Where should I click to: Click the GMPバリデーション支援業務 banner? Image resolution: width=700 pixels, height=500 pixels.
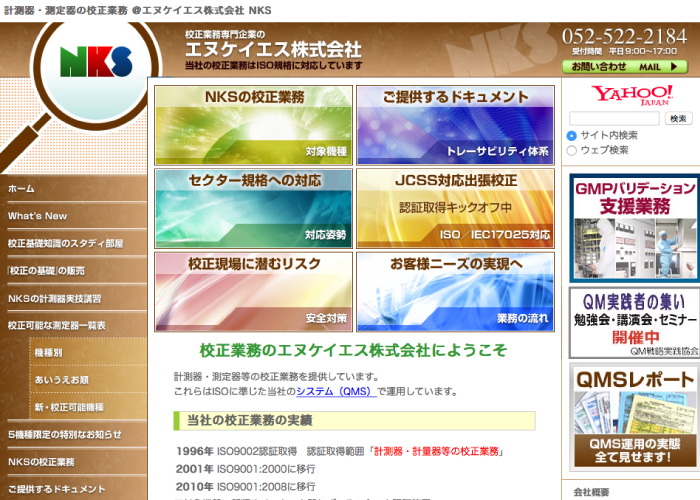tap(634, 229)
